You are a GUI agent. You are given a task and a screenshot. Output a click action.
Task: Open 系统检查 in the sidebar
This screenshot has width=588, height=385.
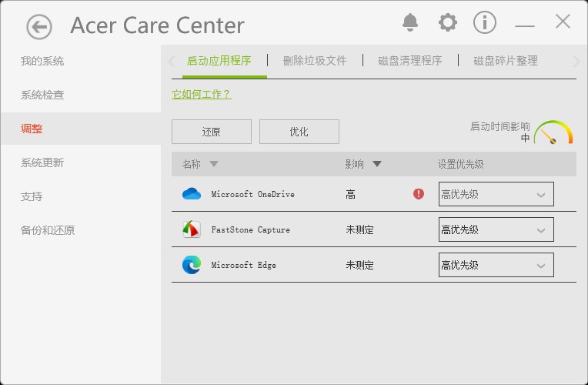click(42, 95)
